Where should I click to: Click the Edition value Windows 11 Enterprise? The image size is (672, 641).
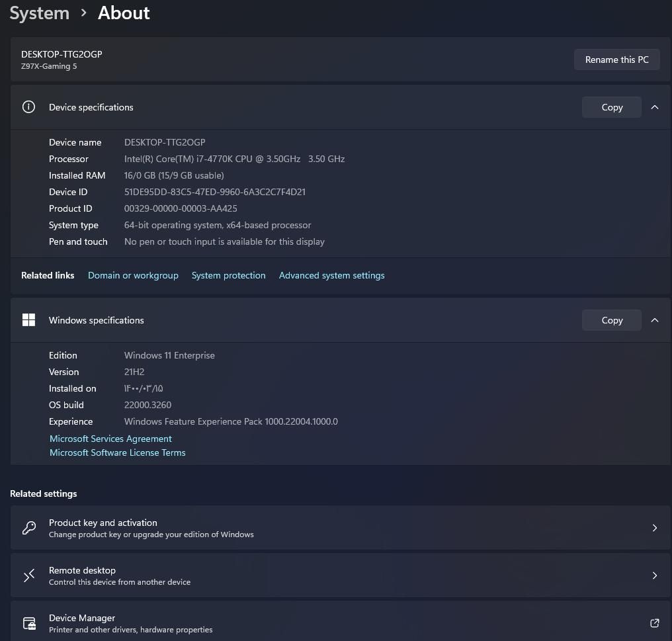169,355
